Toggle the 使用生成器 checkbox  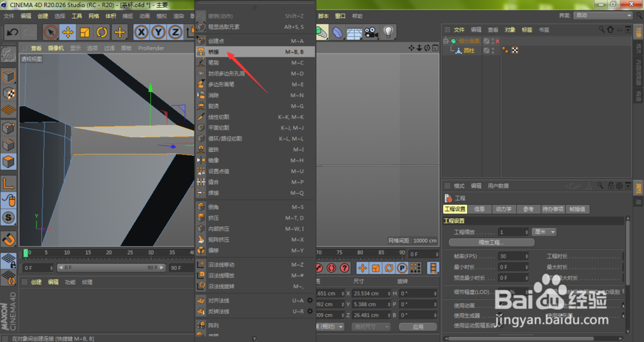tap(500, 316)
